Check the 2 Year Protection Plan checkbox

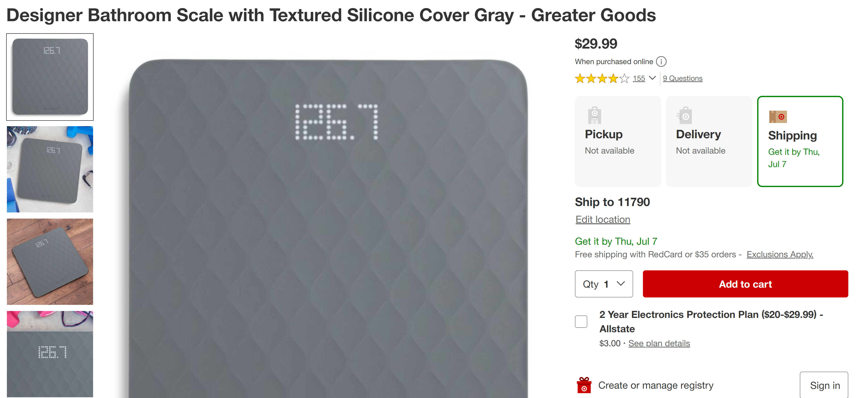tap(581, 321)
